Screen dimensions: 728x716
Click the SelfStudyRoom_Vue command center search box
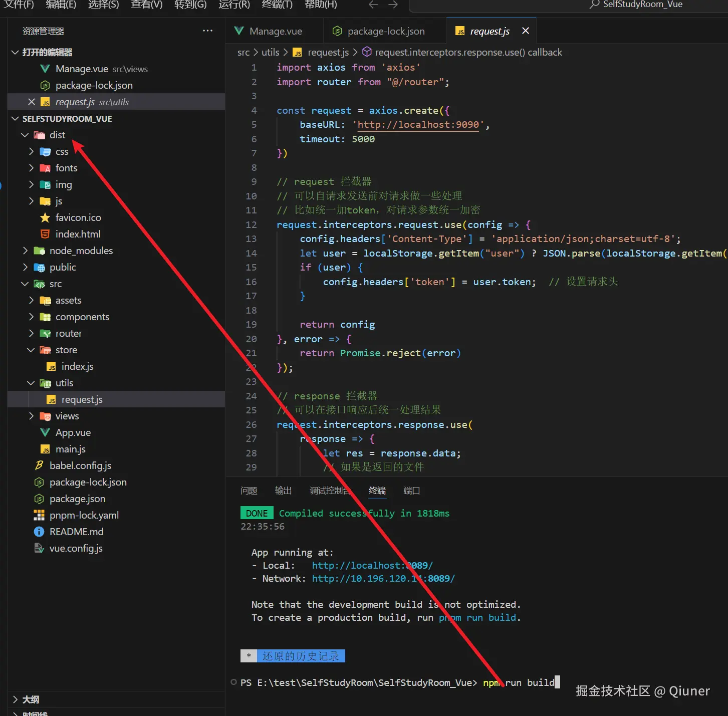[569, 5]
